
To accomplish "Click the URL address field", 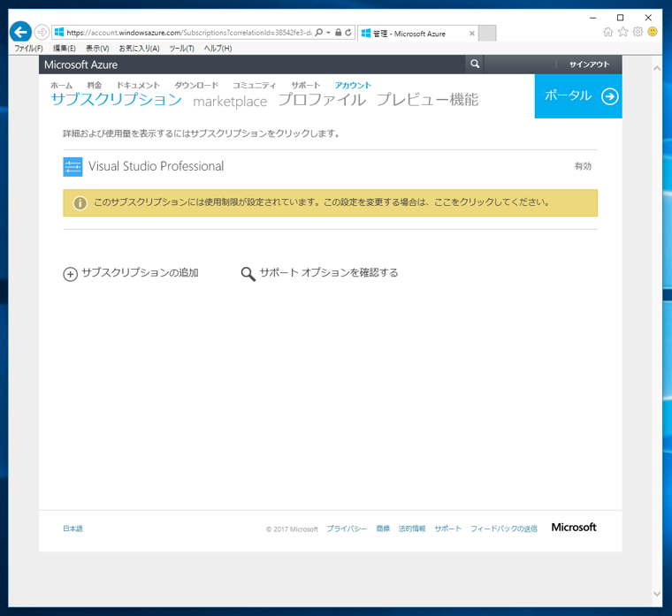I will click(x=189, y=33).
